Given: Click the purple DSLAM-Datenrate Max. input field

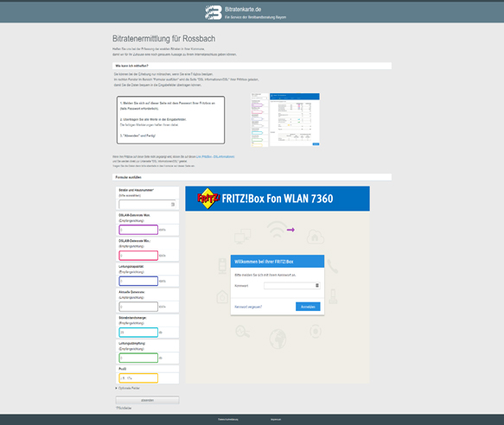Looking at the screenshot, I should pos(138,230).
